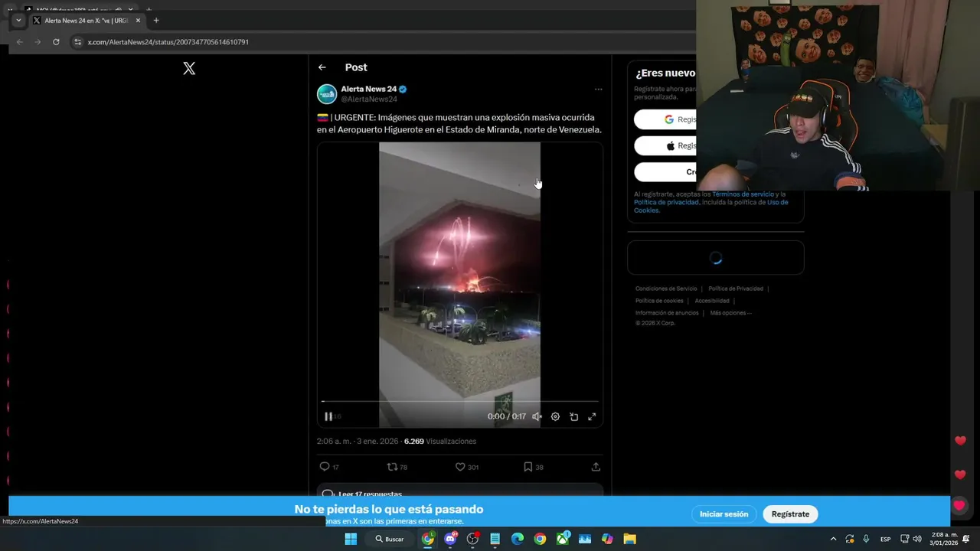Reload the page in browser
The height and width of the screenshot is (551, 980).
(x=56, y=42)
